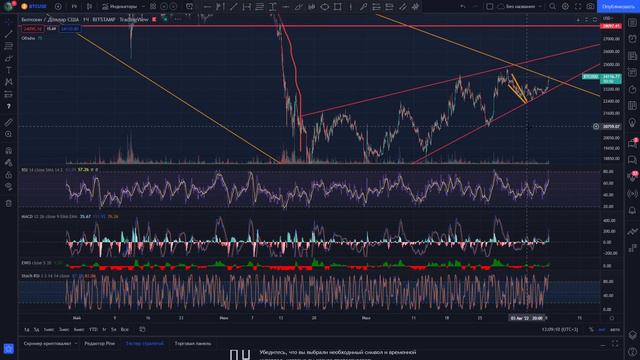Toggle fullscreen mode
The height and width of the screenshot is (360, 640).
(578, 7)
